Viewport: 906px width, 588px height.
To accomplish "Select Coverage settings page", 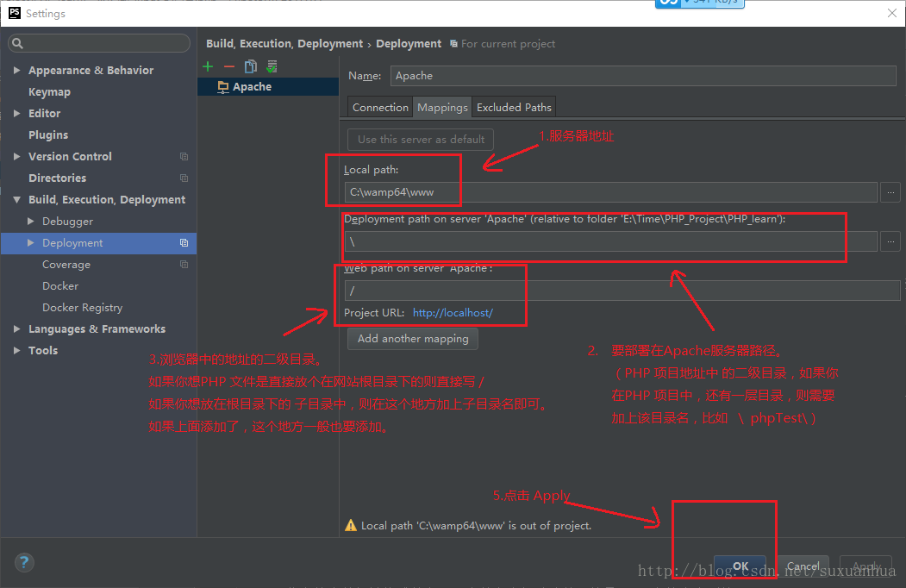I will pyautogui.click(x=66, y=264).
